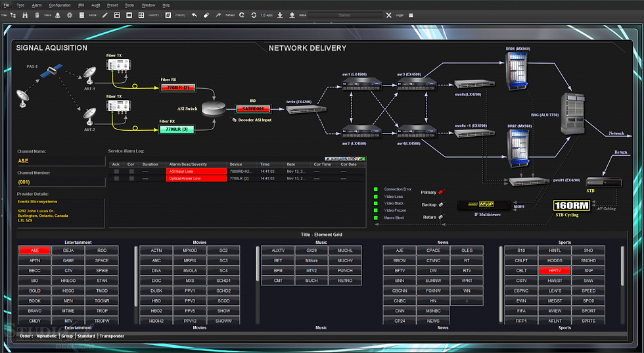Click the first Refresh circular arrow icon
This screenshot has width=644, height=353.
[242, 15]
